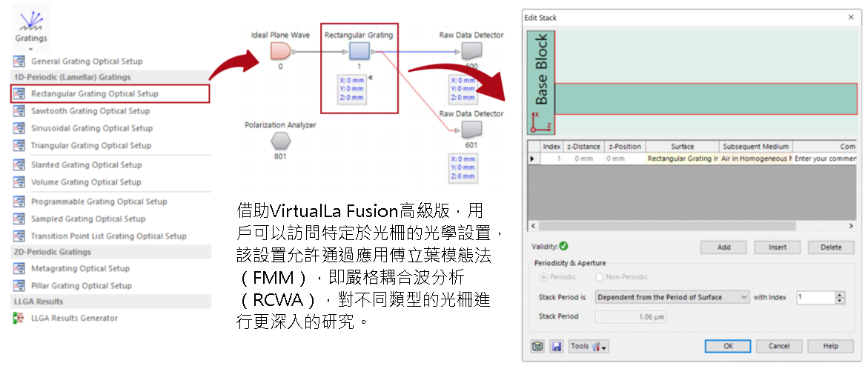Click the Programmable Grating Optical Setup icon
The height and width of the screenshot is (366, 868).
pos(19,202)
